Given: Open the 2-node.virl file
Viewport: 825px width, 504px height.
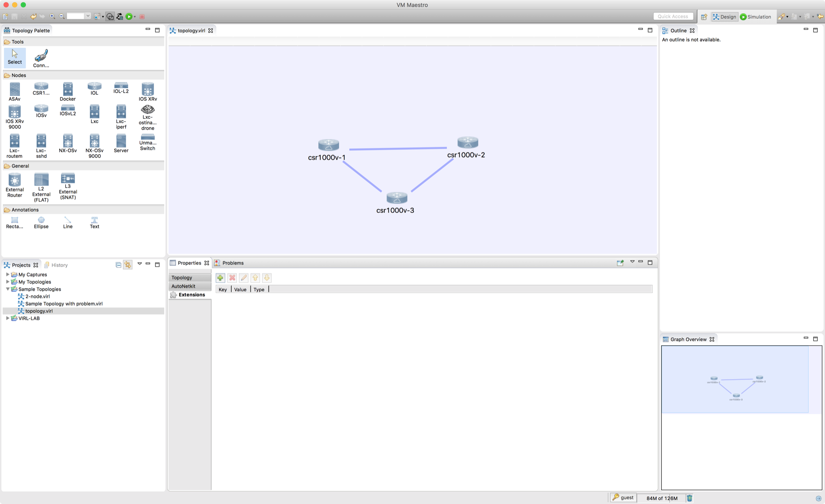Looking at the screenshot, I should click(34, 296).
